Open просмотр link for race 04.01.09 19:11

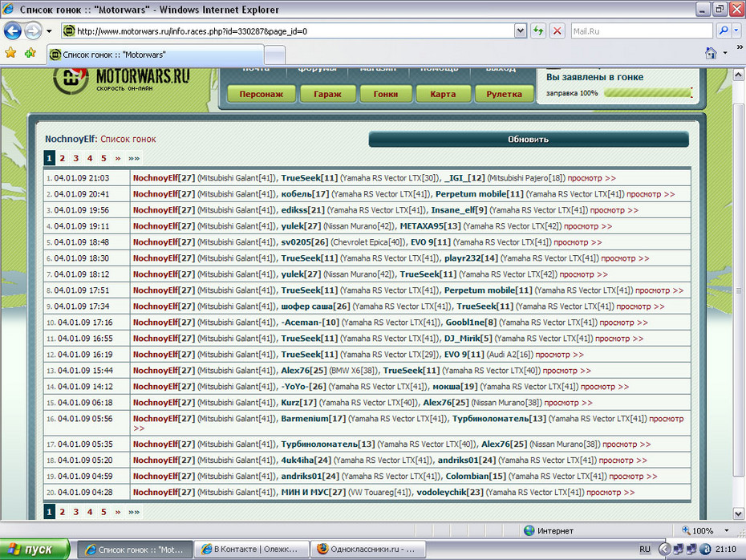[x=588, y=226]
